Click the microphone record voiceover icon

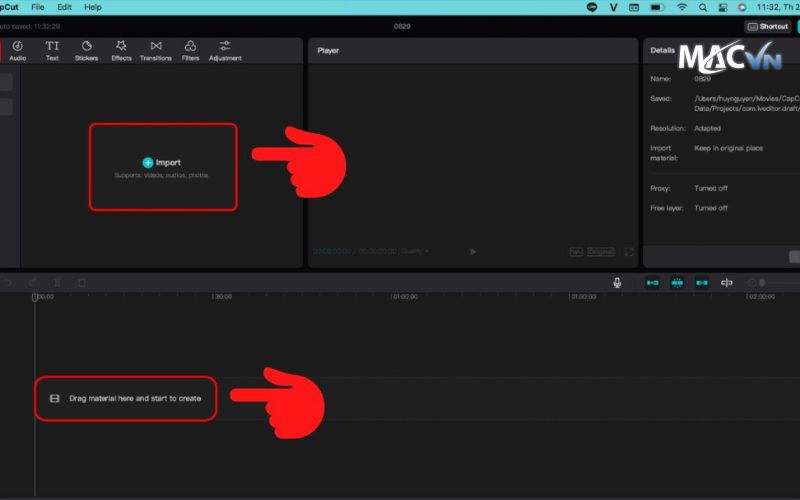(x=617, y=283)
